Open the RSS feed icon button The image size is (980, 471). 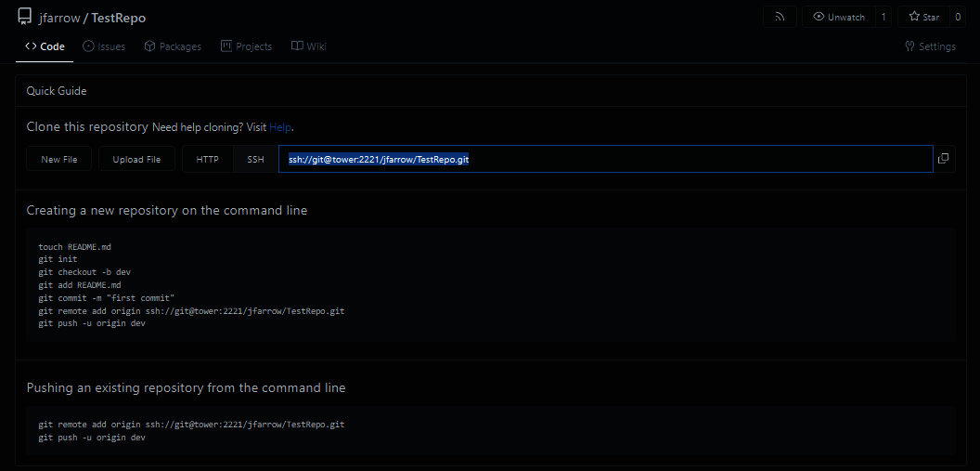780,17
